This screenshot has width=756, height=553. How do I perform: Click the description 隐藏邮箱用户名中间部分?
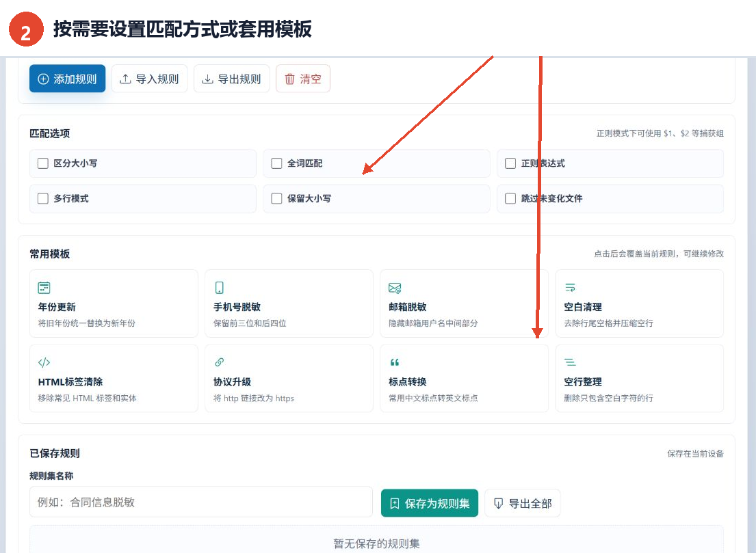coord(433,323)
